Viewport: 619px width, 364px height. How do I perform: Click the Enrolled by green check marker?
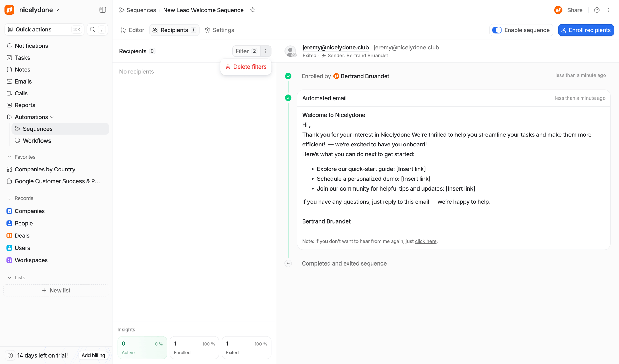coord(288,76)
